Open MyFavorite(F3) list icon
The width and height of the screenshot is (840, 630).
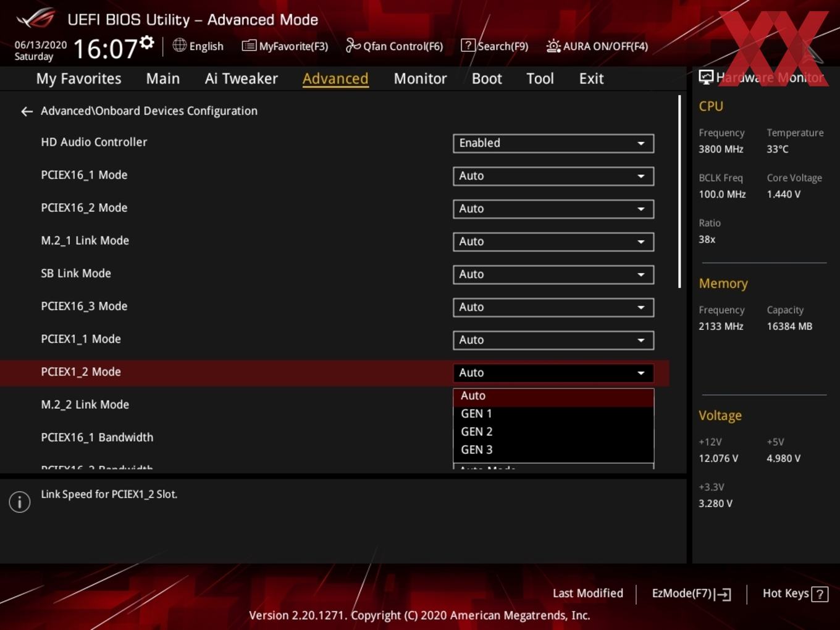click(x=249, y=46)
